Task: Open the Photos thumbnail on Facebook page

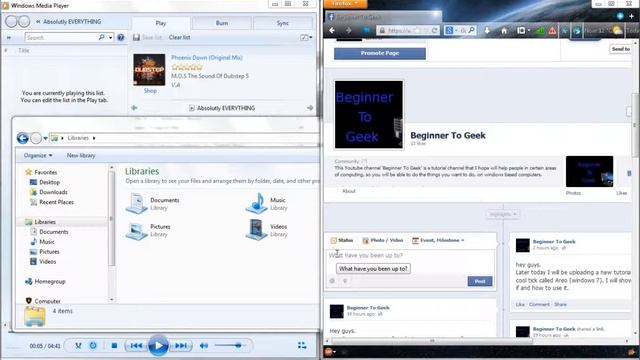Action: [x=589, y=171]
